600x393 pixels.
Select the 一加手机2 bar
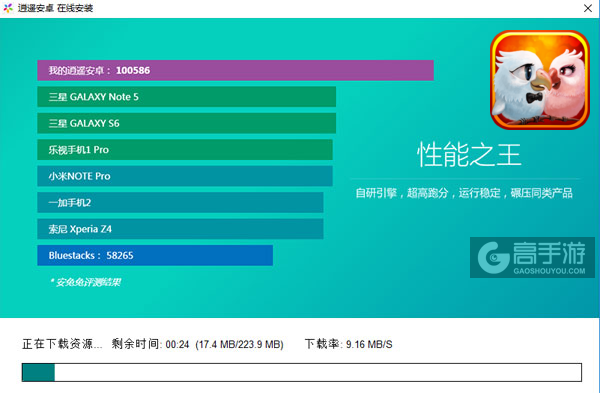coord(180,202)
